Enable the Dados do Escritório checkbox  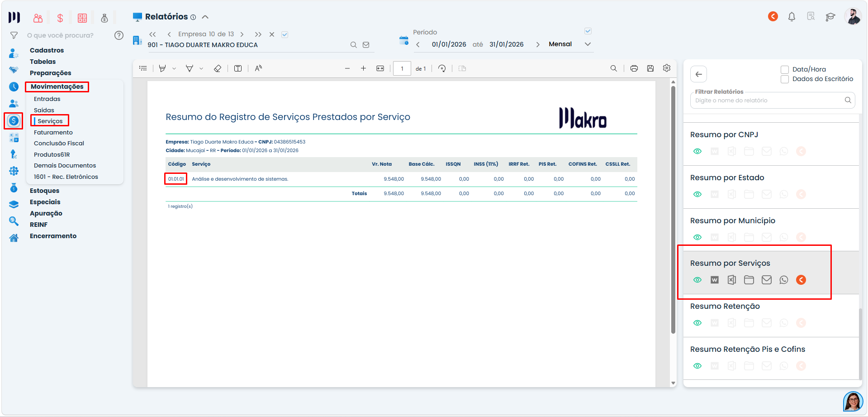785,79
